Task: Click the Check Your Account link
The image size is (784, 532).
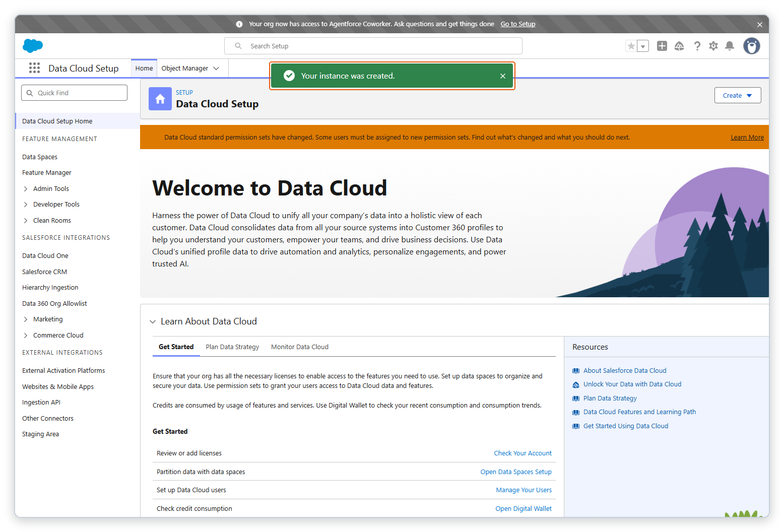Action: tap(522, 453)
